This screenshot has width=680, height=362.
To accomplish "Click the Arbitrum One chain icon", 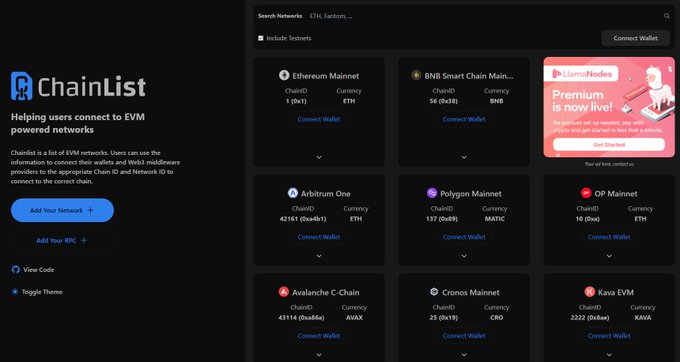I will point(293,193).
